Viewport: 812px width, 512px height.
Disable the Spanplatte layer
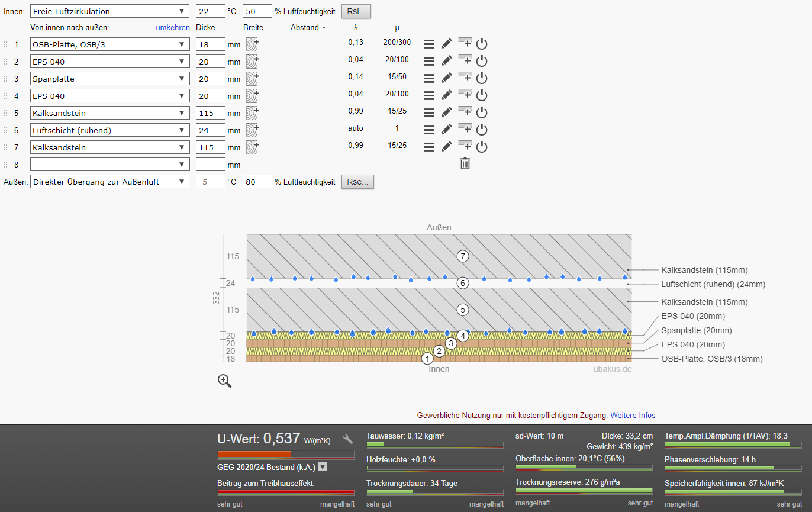tap(482, 78)
